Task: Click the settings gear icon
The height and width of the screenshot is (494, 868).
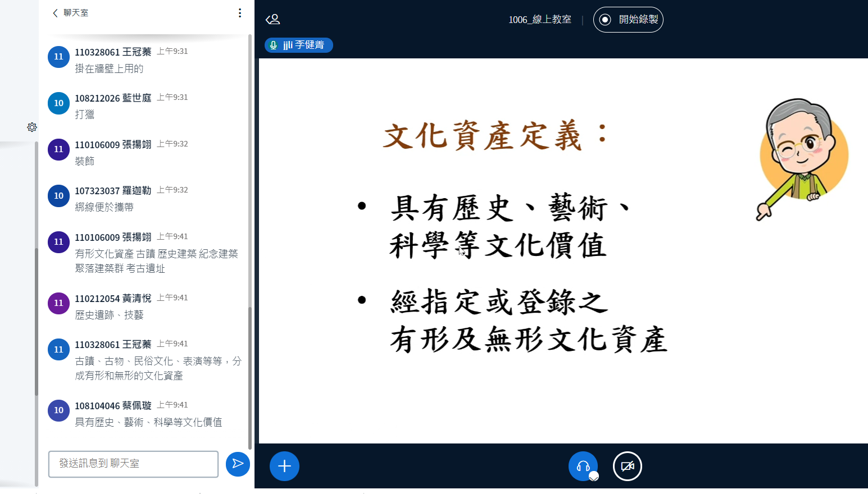Action: click(x=32, y=127)
